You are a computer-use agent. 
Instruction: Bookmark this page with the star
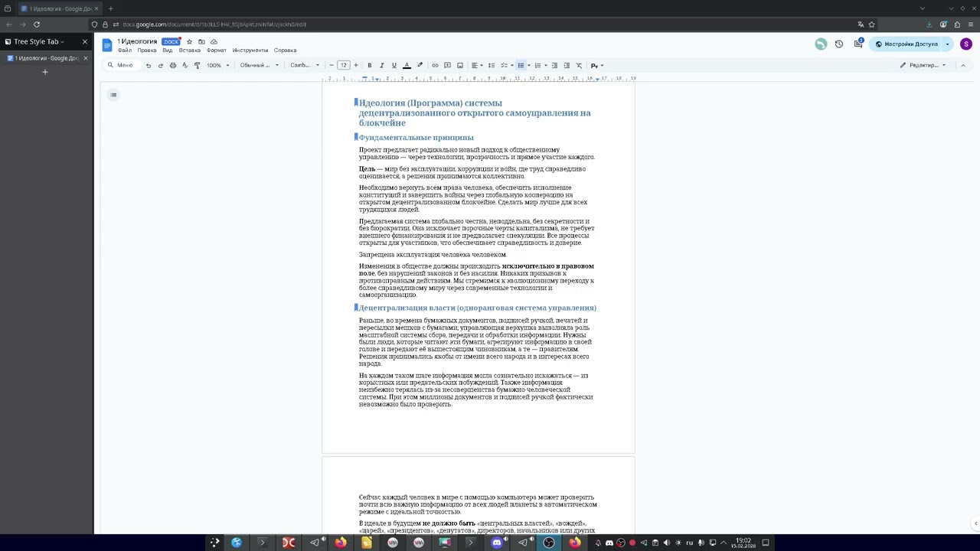click(871, 24)
